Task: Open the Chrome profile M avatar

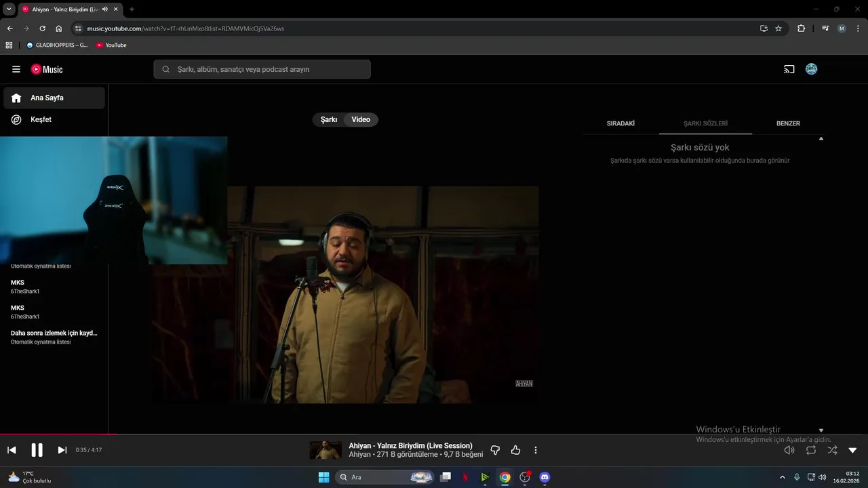Action: 842,28
